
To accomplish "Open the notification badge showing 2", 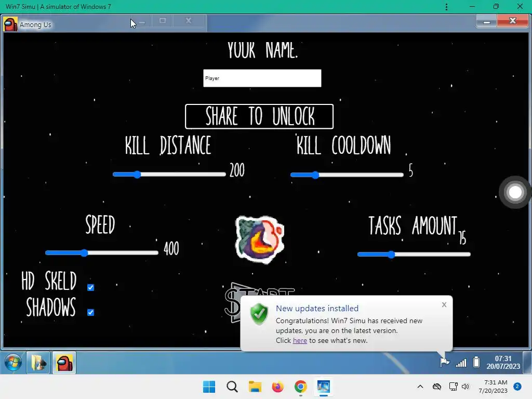I will click(x=517, y=387).
